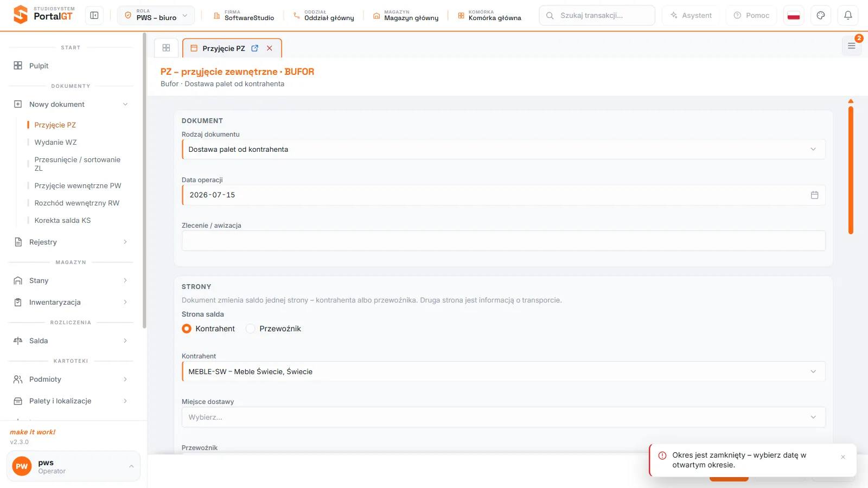Select the Kontrahent radio button
This screenshot has height=488, width=868.
click(187, 329)
